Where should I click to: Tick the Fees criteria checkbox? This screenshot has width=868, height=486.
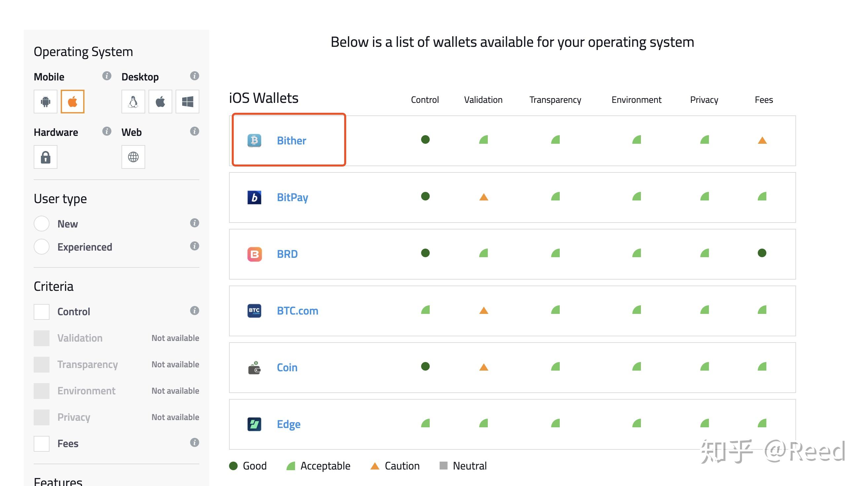pyautogui.click(x=42, y=443)
